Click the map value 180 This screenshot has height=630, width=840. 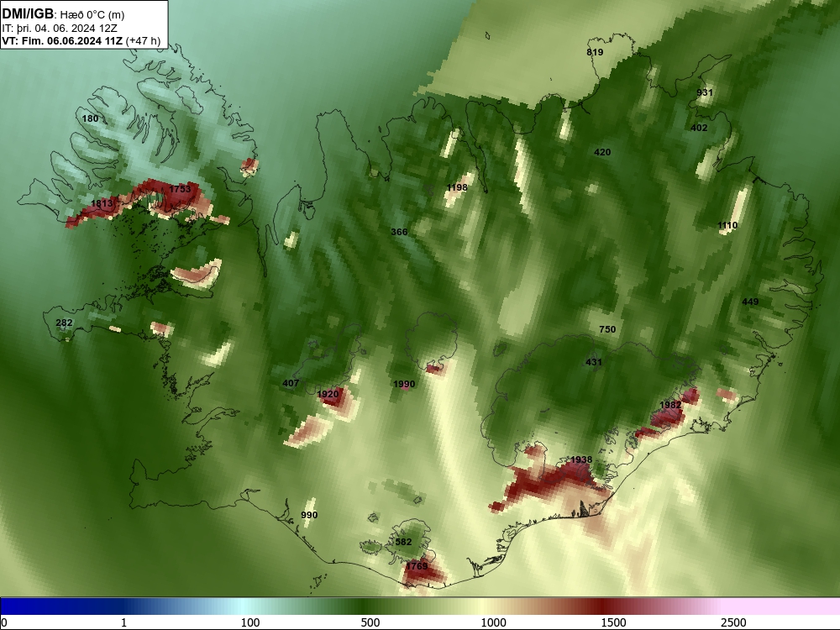(90, 118)
